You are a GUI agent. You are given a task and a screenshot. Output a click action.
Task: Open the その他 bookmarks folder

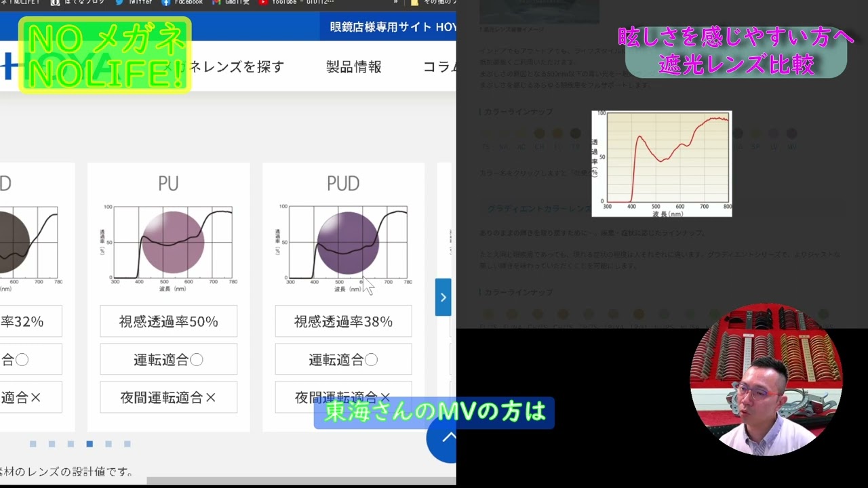coord(433,2)
